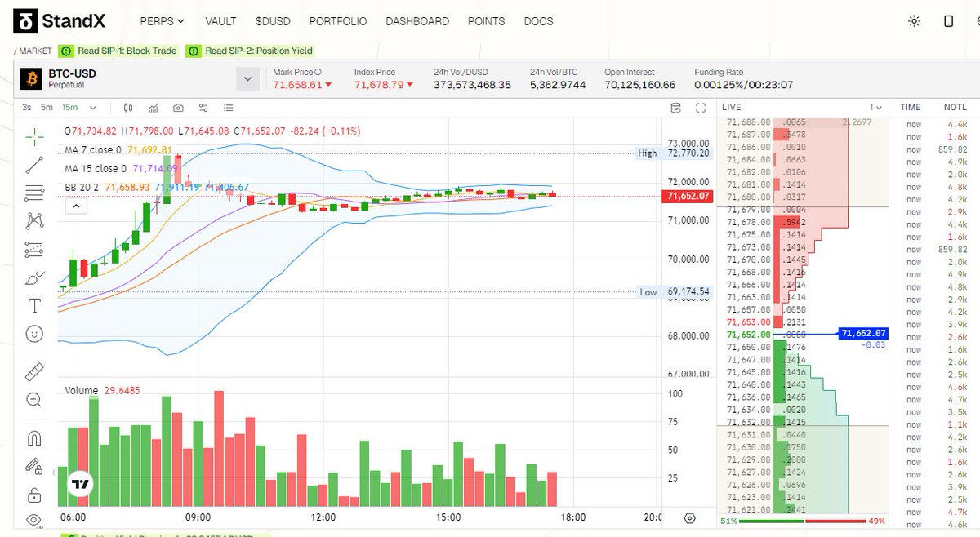Click the Open Interest value 70,125,160.66
Viewport: 980px width, 537px height.
[639, 84]
